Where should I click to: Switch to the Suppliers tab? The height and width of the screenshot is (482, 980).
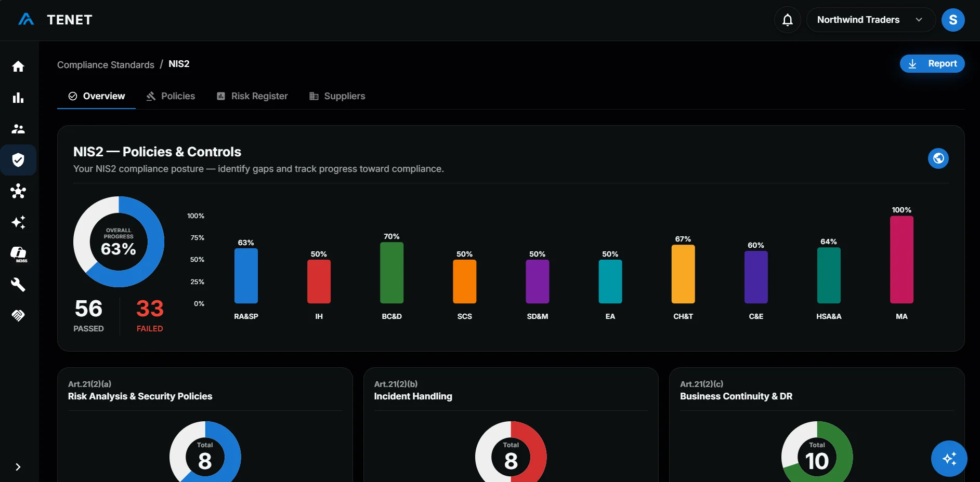[337, 96]
